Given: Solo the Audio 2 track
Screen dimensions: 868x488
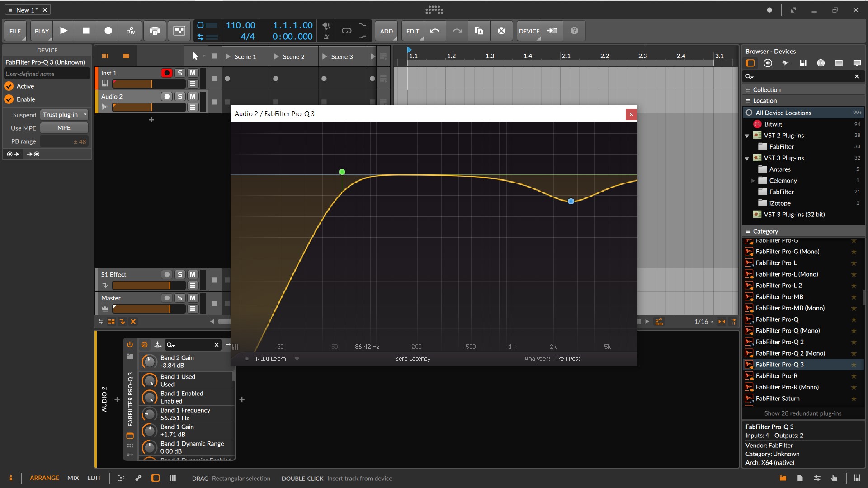Looking at the screenshot, I should (180, 97).
